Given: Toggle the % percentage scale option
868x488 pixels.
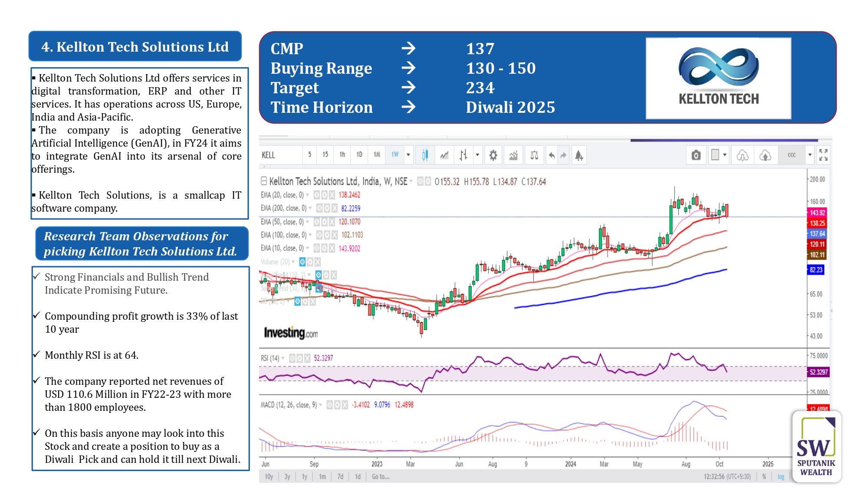Looking at the screenshot, I should (764, 476).
